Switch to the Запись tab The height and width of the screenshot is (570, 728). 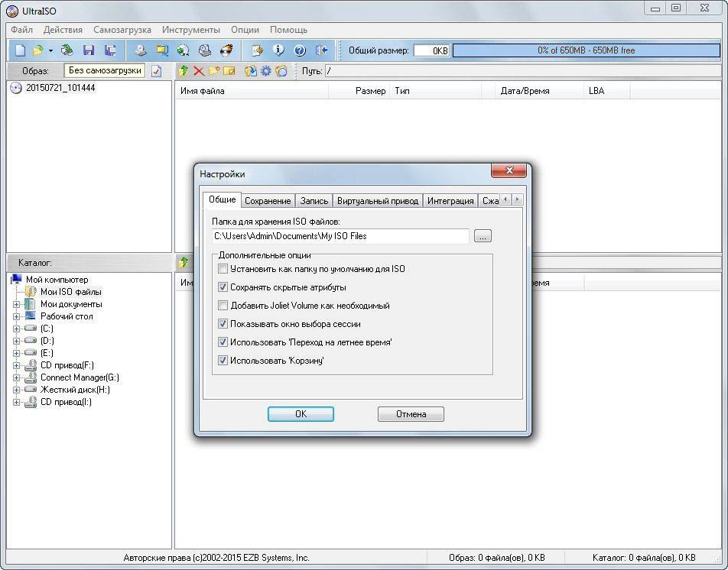(314, 201)
